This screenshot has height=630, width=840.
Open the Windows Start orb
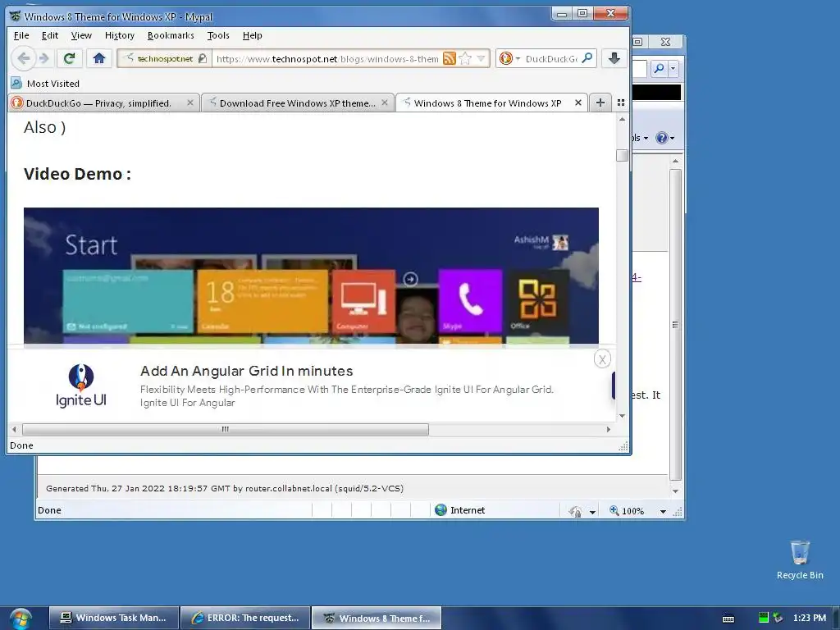coord(21,619)
